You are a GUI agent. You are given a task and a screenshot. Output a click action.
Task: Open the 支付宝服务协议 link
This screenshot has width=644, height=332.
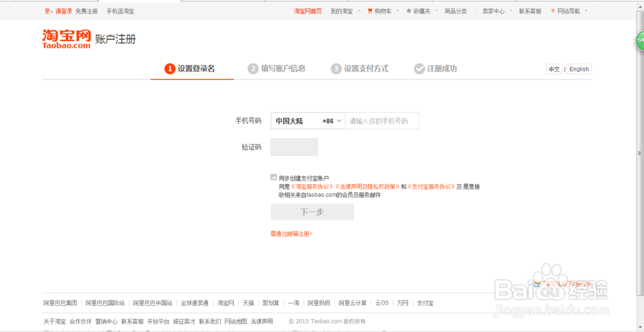431,187
